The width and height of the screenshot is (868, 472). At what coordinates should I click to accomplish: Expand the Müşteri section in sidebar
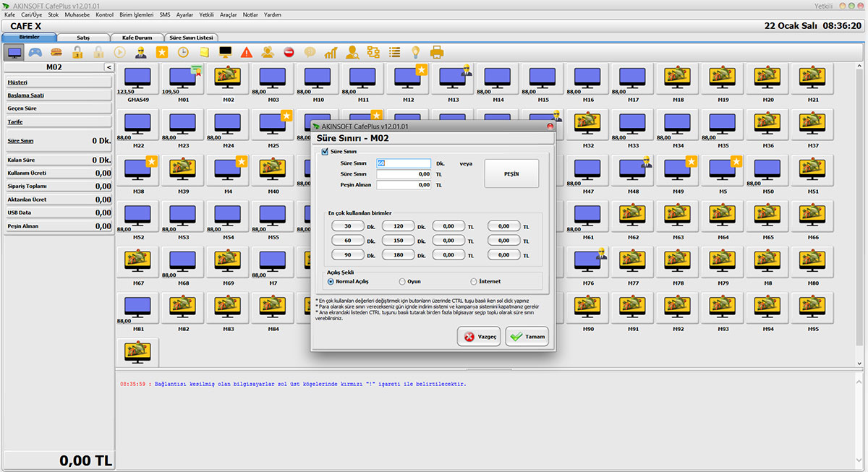tap(58, 82)
